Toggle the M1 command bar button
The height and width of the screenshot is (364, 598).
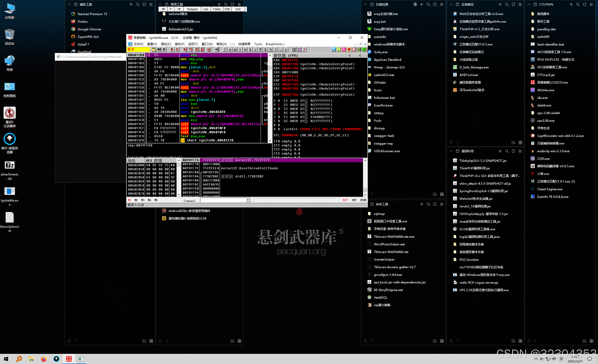coord(129,200)
